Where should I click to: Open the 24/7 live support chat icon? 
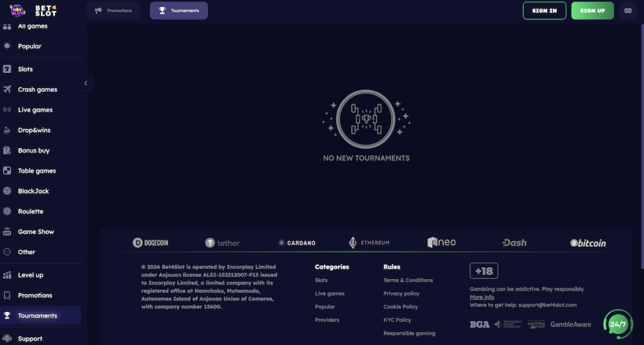pos(618,324)
